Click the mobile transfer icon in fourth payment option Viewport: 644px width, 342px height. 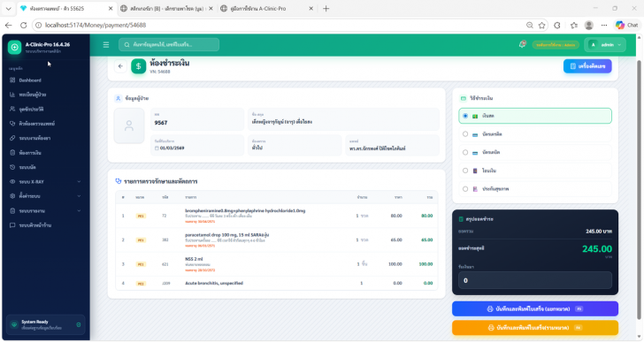[475, 171]
